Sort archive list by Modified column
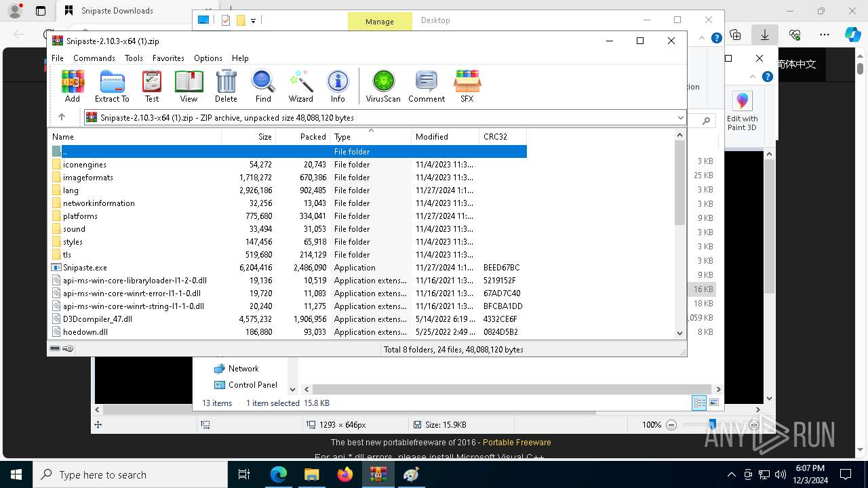The image size is (868, 488). click(445, 137)
